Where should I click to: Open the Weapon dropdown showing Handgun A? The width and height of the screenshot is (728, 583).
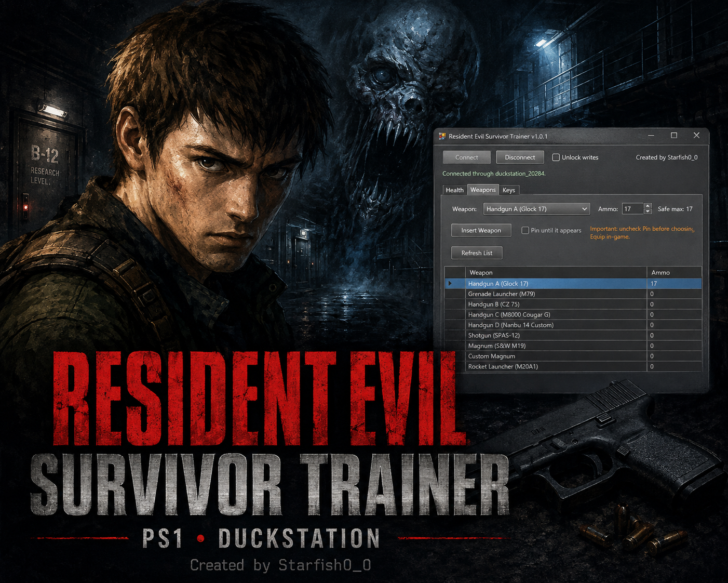tap(536, 209)
